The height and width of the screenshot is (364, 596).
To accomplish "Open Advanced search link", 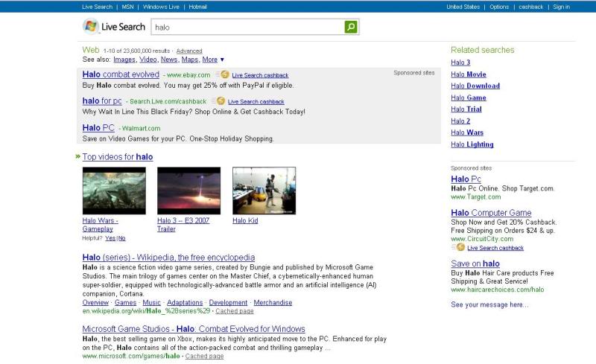I will pyautogui.click(x=189, y=51).
